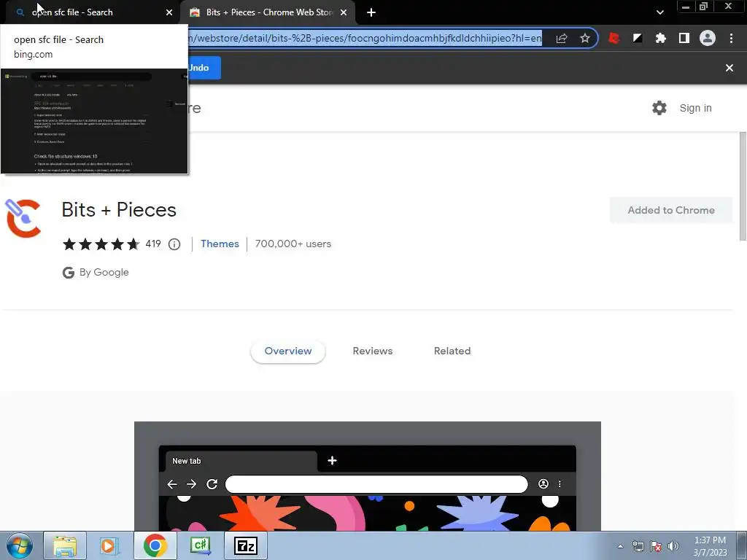Open Action Center flag icon
The height and width of the screenshot is (560, 747).
click(x=656, y=546)
